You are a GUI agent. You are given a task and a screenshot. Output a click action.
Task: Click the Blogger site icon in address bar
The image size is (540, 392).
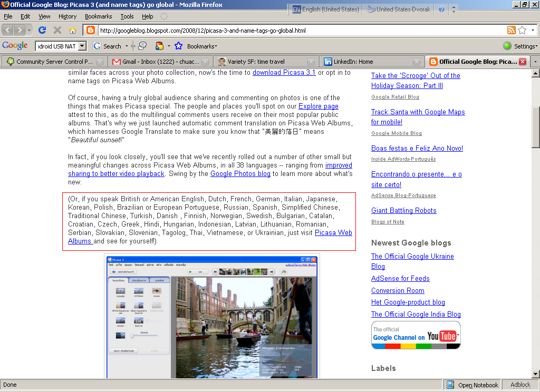[90, 30]
